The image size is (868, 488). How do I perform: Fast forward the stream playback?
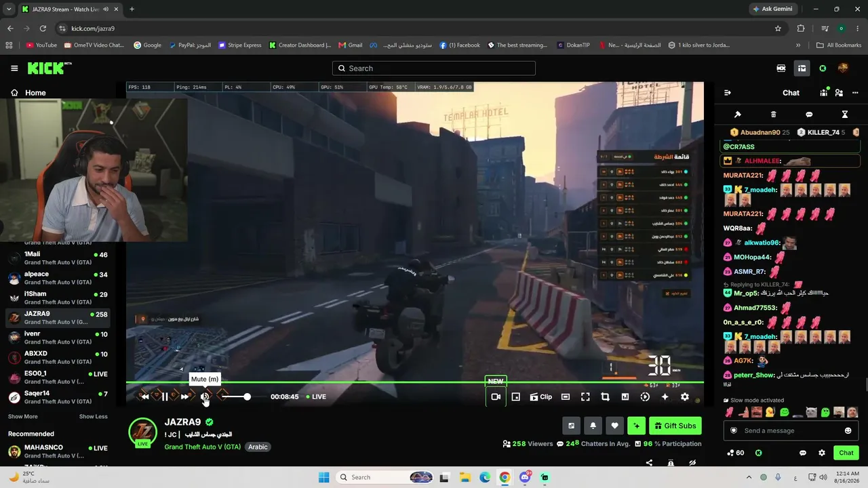[184, 396]
